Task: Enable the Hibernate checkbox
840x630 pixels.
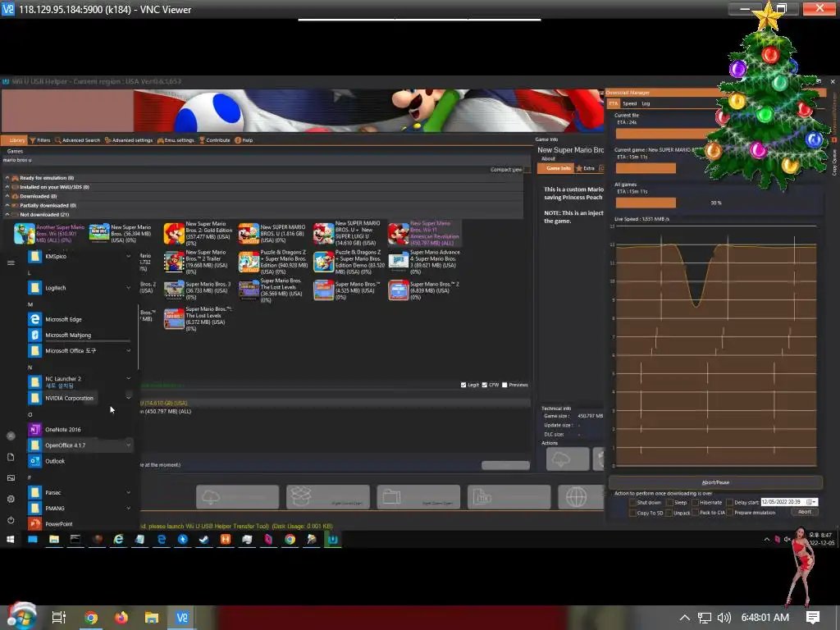Action: pyautogui.click(x=695, y=503)
